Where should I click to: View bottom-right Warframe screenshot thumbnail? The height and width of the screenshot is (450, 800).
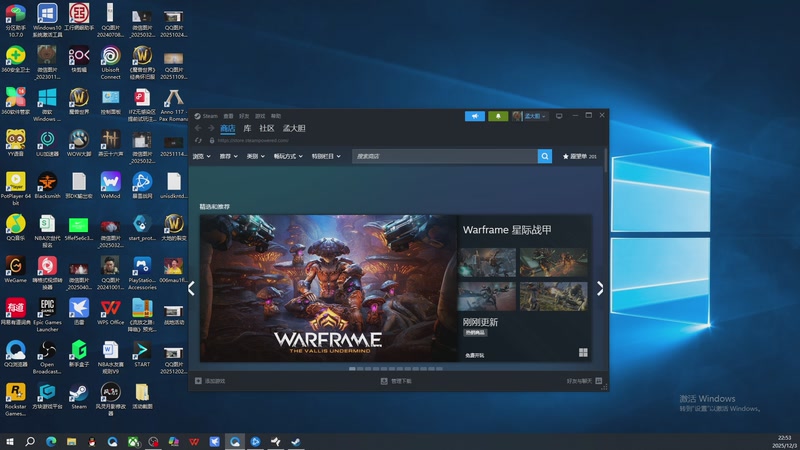coord(554,296)
